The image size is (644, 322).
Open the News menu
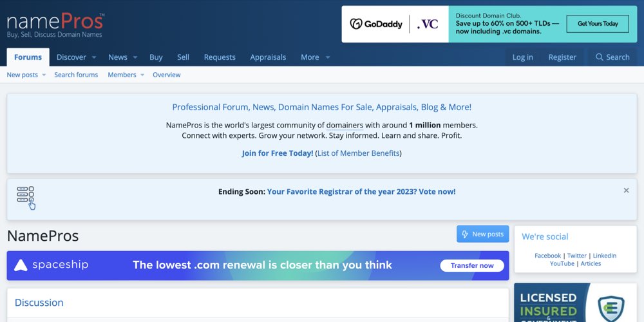click(x=118, y=57)
